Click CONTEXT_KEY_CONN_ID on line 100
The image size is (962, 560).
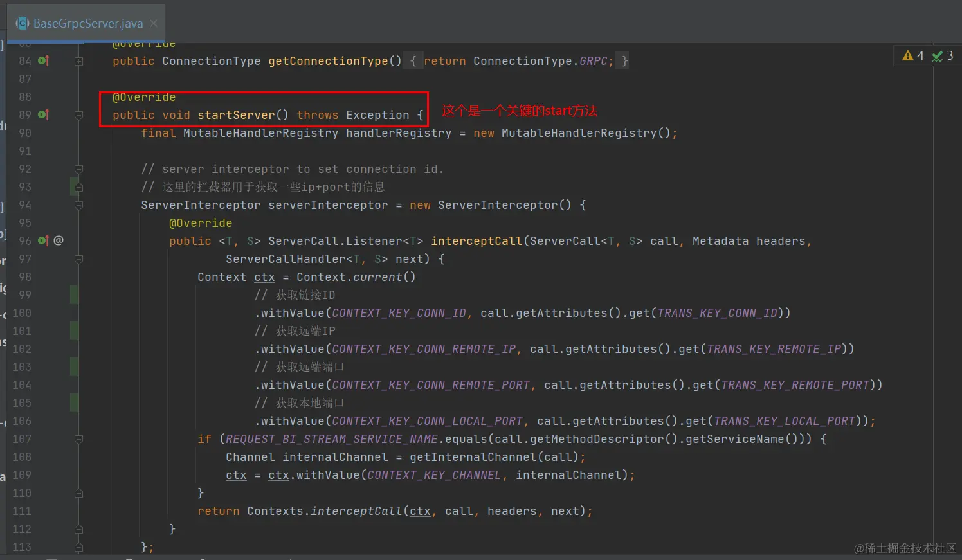(399, 313)
